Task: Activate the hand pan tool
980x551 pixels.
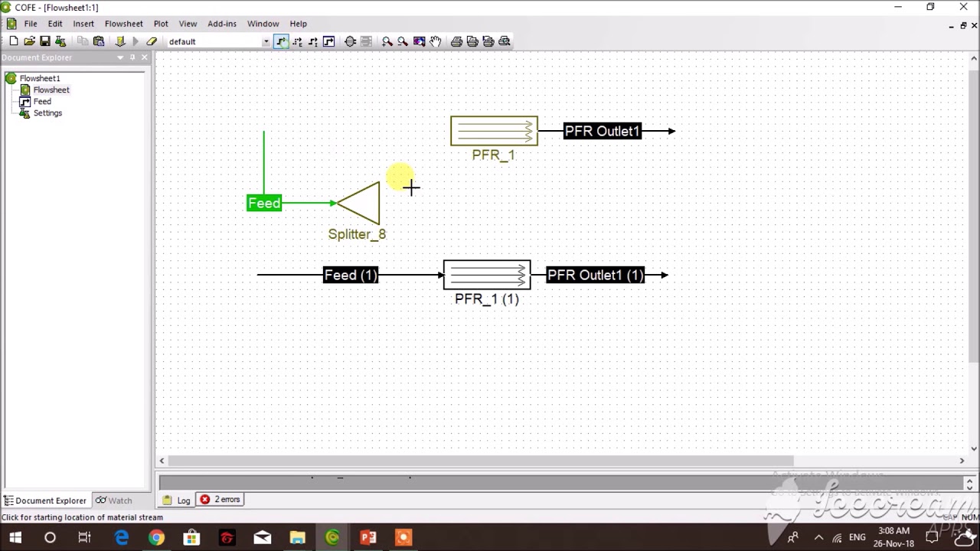Action: click(x=435, y=41)
